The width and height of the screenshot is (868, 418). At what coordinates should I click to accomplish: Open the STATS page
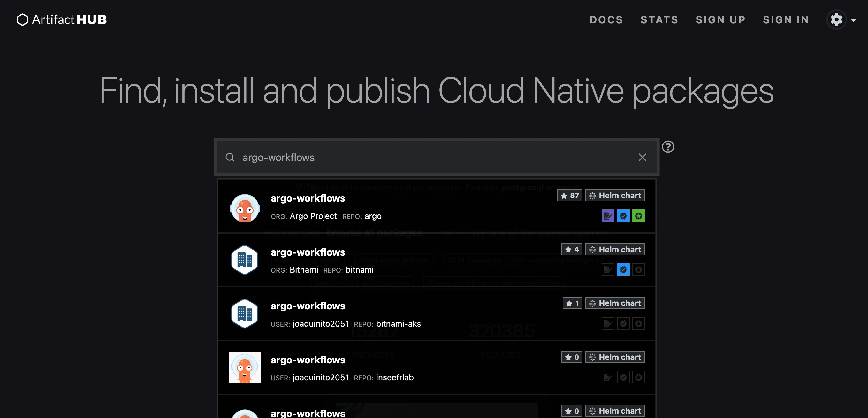(x=659, y=20)
